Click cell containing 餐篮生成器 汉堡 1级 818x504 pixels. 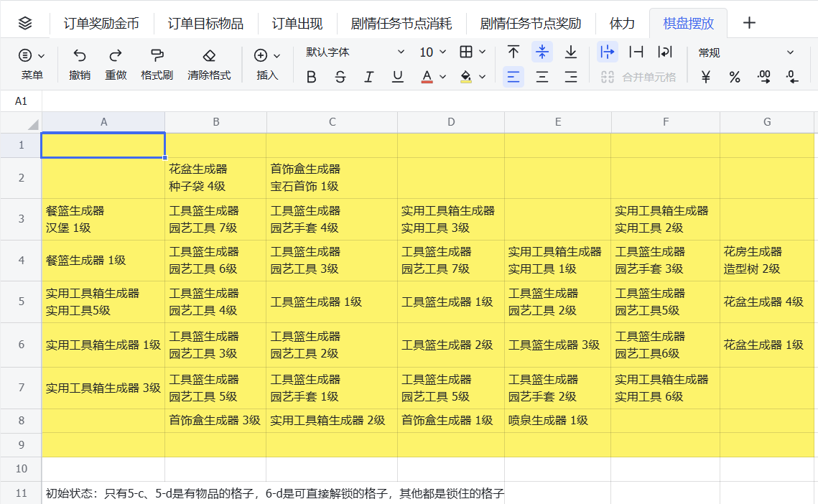tap(103, 219)
